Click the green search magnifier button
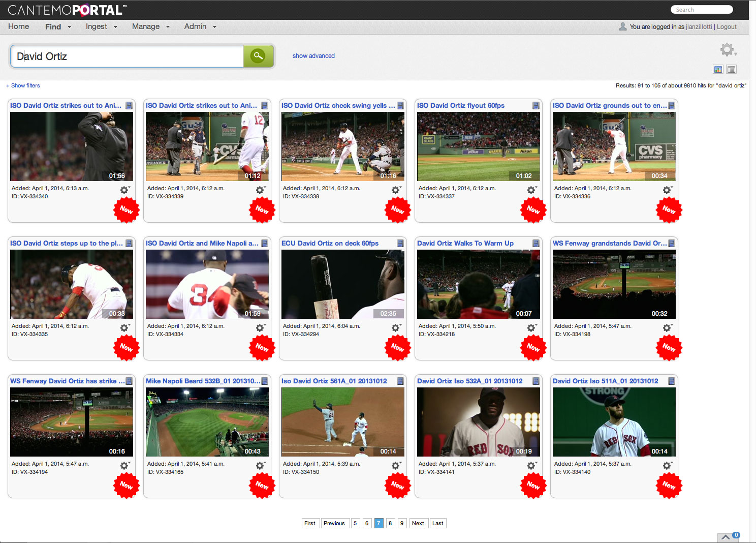Image resolution: width=756 pixels, height=543 pixels. pos(258,56)
